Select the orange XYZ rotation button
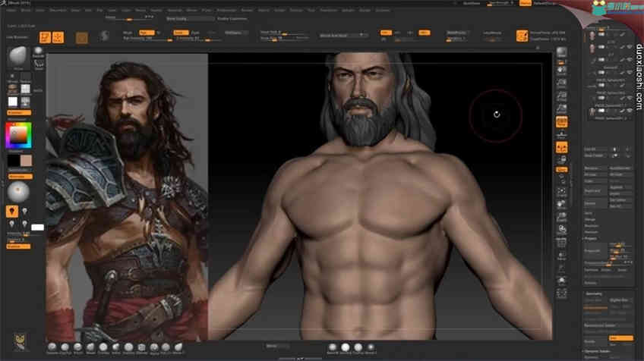644x361 pixels. click(562, 169)
